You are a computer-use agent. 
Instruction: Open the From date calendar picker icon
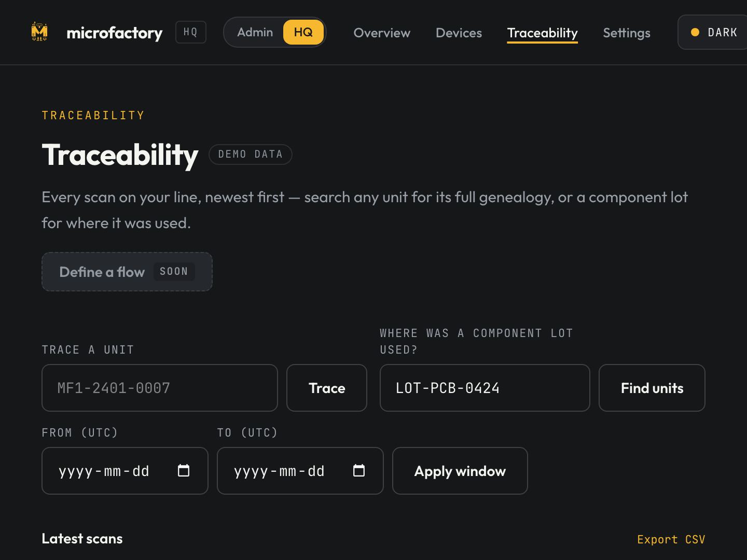[x=184, y=470]
